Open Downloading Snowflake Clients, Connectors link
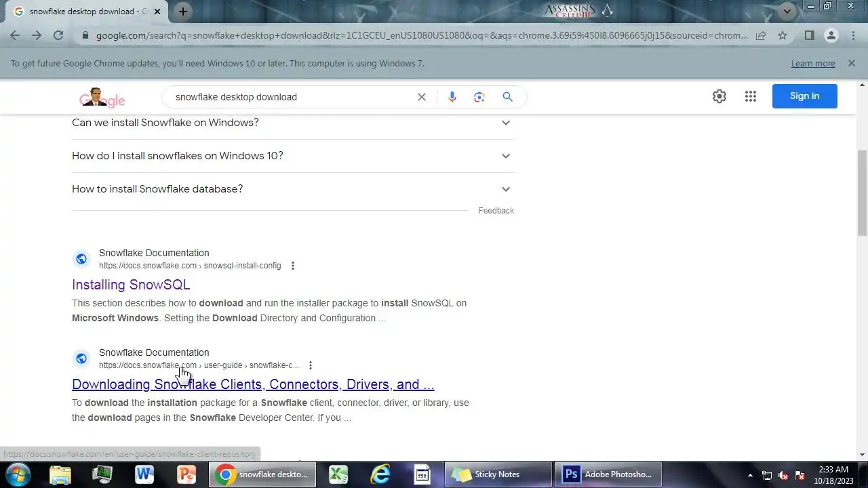 tap(253, 384)
